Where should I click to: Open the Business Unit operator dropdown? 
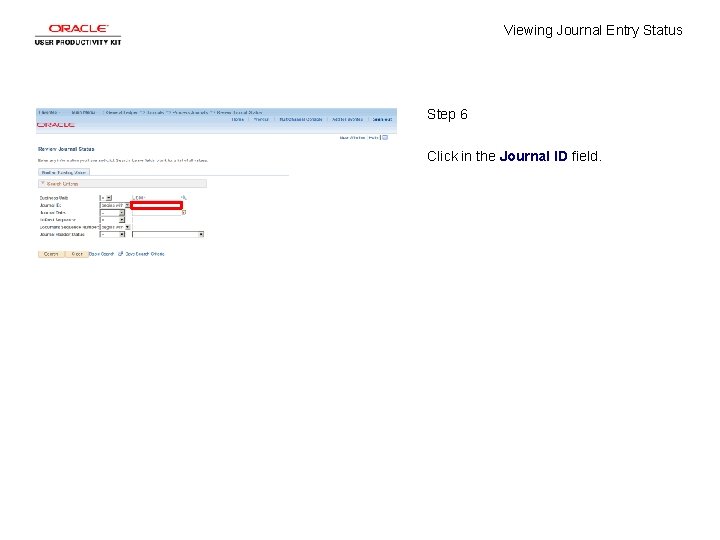(x=106, y=198)
